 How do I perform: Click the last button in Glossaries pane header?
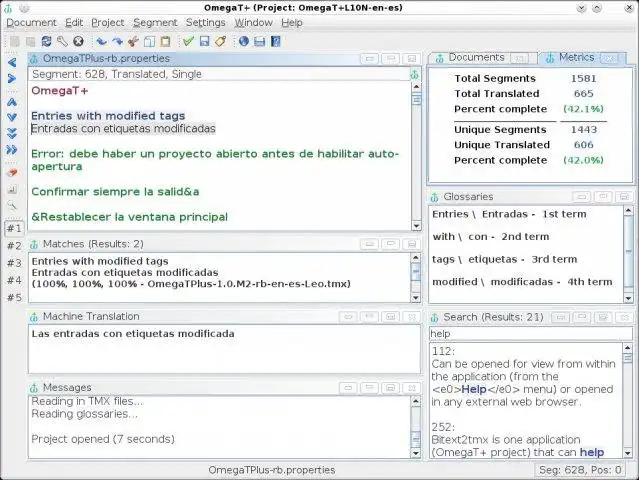coord(624,197)
